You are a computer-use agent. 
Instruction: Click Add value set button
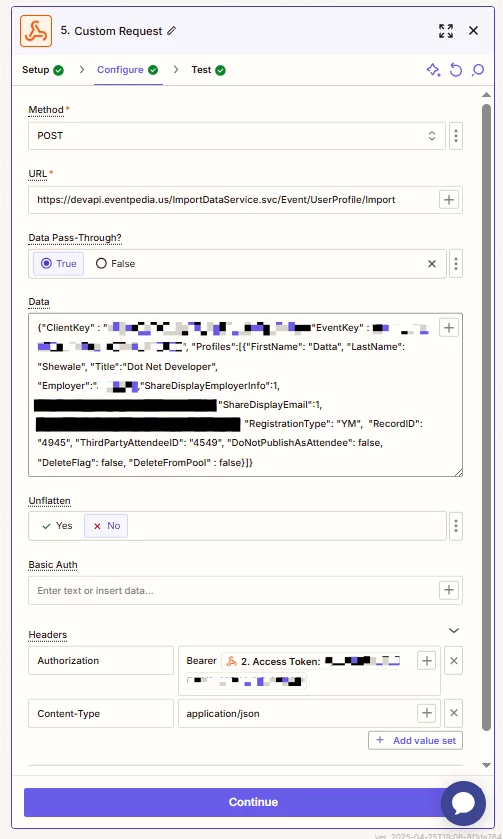click(x=415, y=741)
